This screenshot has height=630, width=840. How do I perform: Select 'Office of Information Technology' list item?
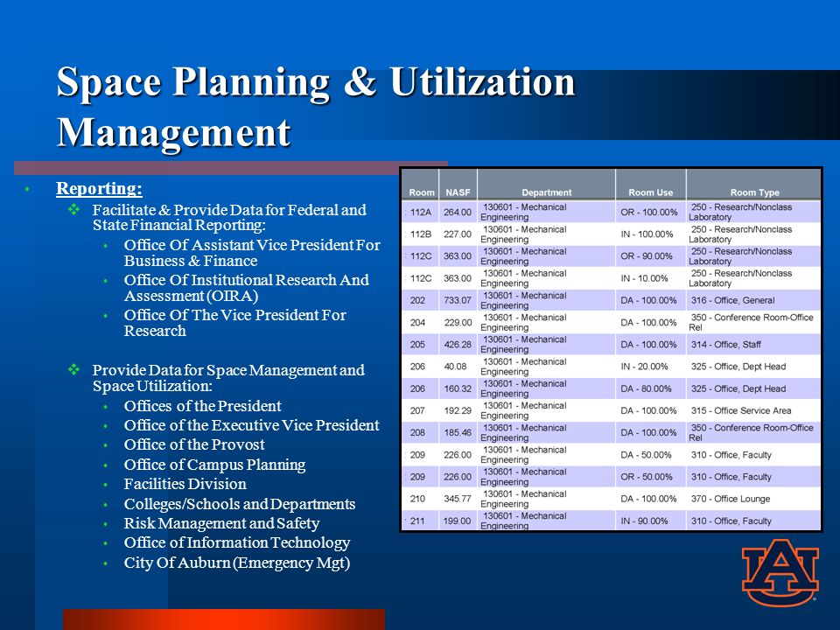tap(237, 542)
